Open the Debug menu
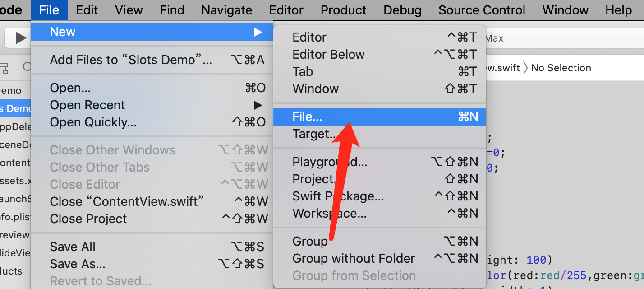Image resolution: width=644 pixels, height=289 pixels. click(402, 10)
